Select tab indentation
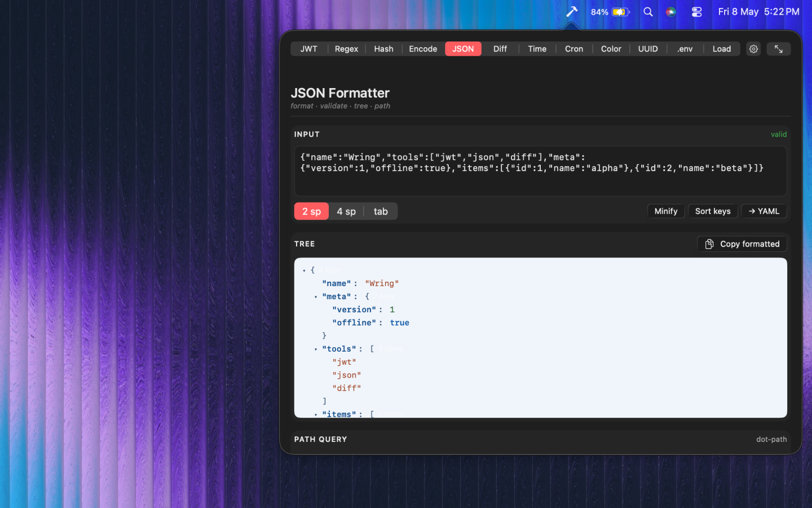 coord(381,211)
